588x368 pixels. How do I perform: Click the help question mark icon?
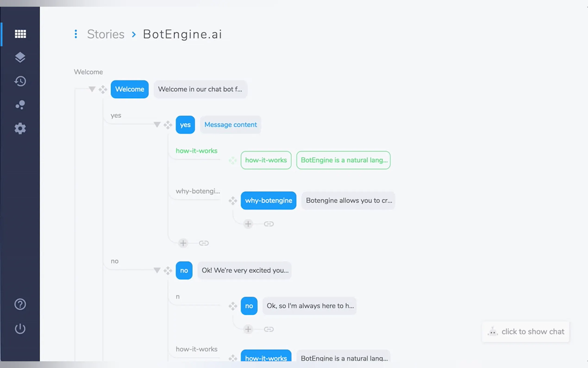coord(20,304)
